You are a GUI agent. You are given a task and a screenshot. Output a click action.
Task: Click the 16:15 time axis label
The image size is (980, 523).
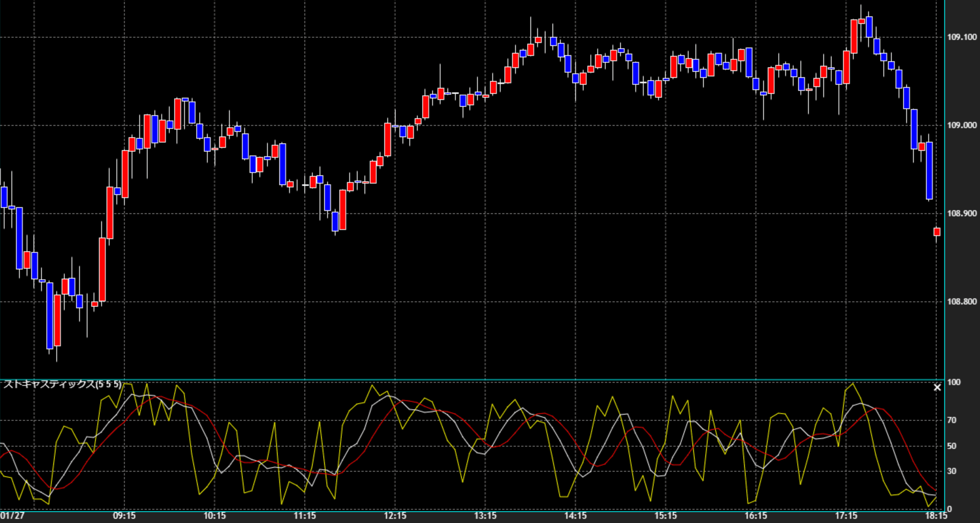coord(756,516)
